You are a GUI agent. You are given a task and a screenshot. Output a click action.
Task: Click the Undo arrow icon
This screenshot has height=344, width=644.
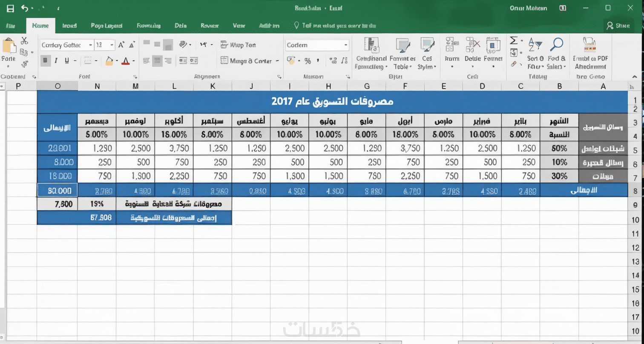coord(24,8)
